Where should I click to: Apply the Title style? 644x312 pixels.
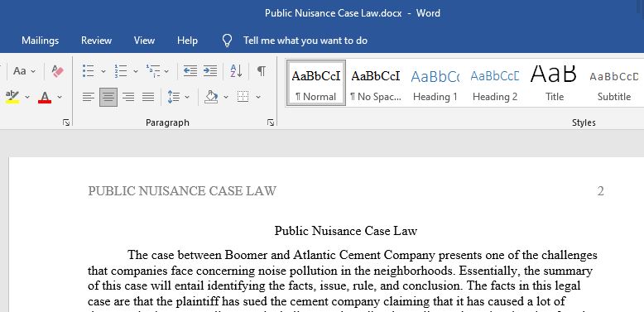click(x=555, y=83)
